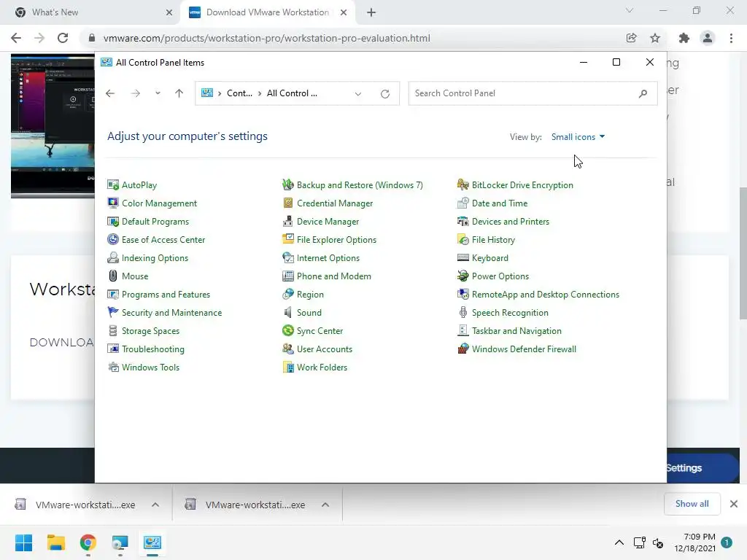
Task: Click the Backup and Restore icon
Action: [287, 184]
